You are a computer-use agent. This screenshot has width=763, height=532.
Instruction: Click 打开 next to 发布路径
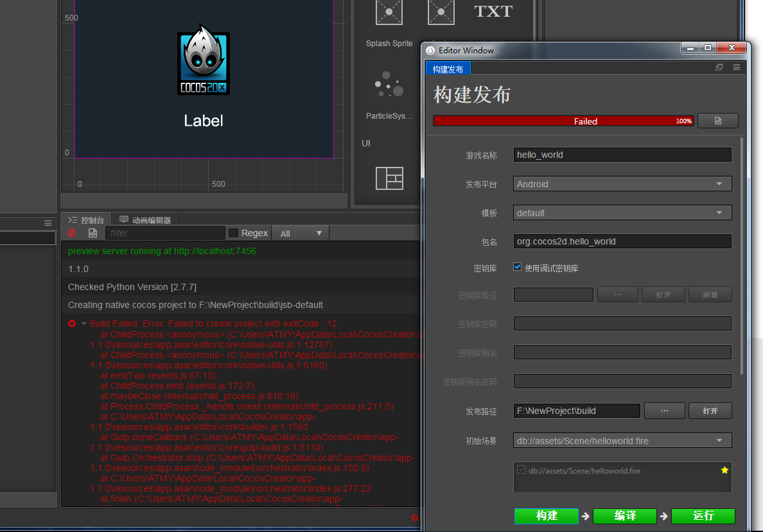coord(710,411)
